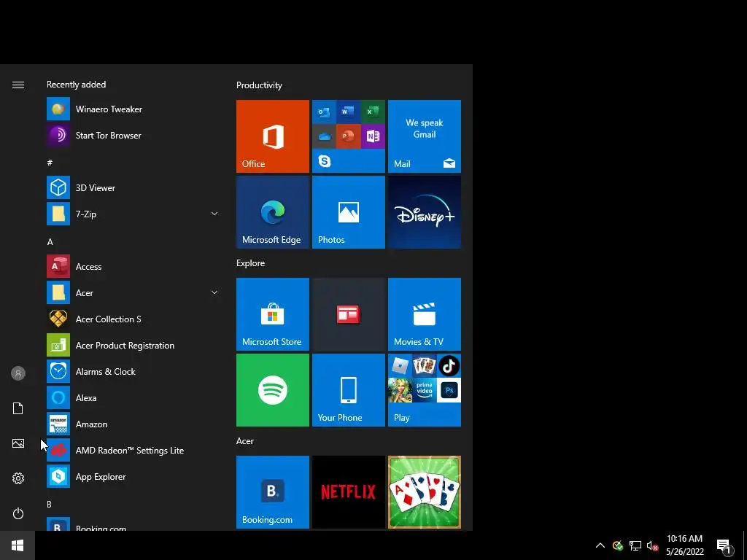
Task: Click the letter A section header
Action: [x=50, y=242]
